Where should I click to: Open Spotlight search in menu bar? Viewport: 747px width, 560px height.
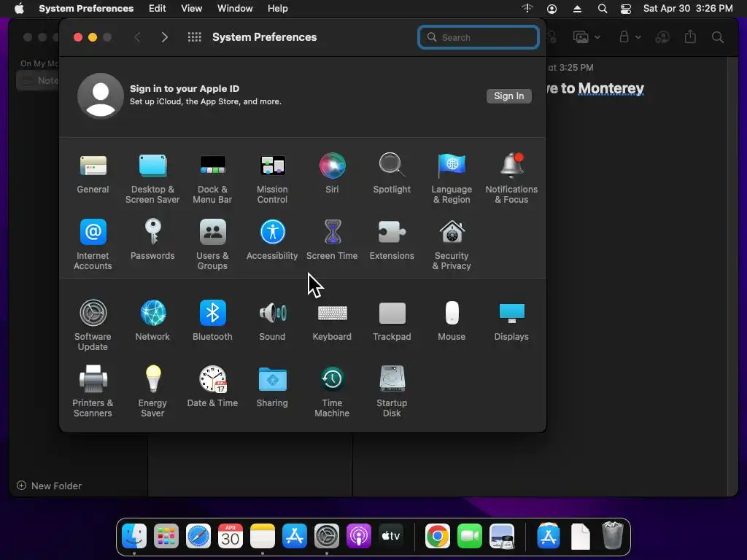pyautogui.click(x=602, y=9)
